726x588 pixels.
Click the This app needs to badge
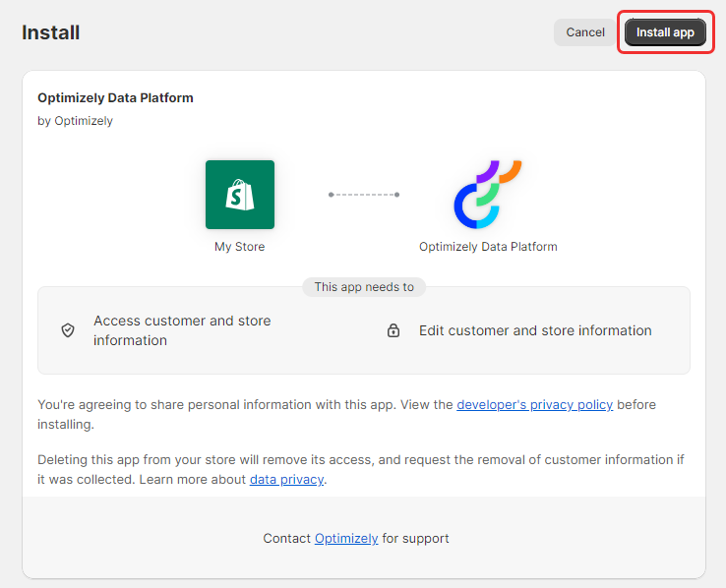point(364,287)
